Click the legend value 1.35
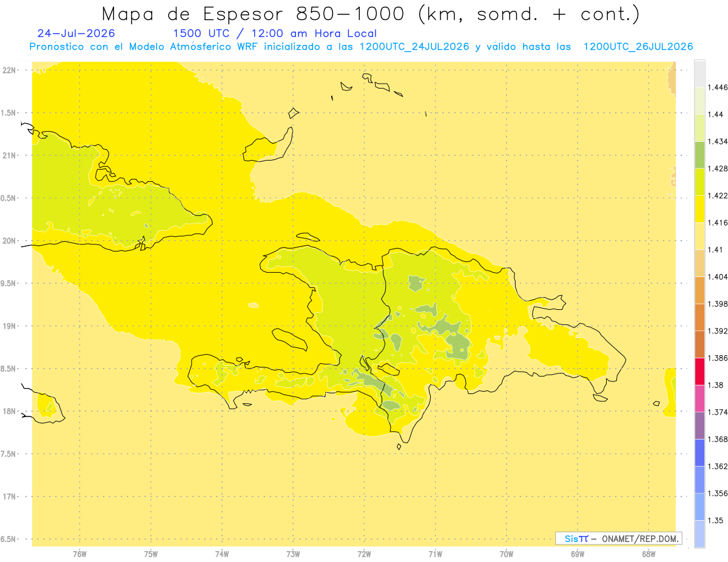This screenshot has width=728, height=562. coord(715,521)
